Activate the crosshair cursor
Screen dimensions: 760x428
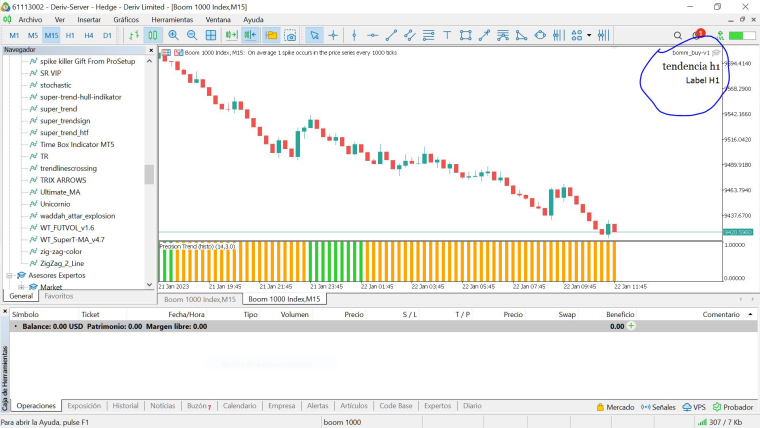pyautogui.click(x=333, y=35)
